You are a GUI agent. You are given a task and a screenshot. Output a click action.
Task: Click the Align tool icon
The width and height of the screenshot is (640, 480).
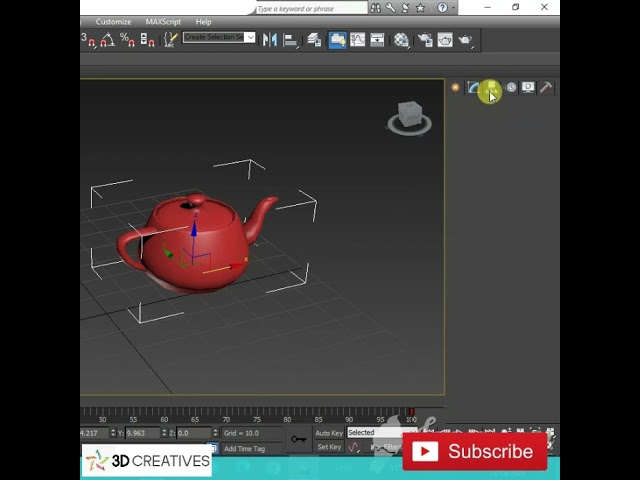click(290, 40)
